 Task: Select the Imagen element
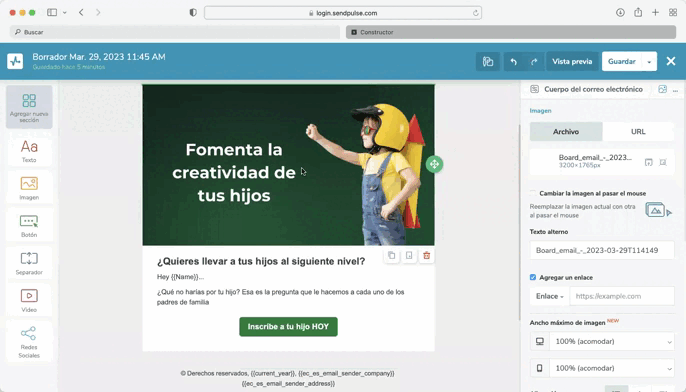click(29, 188)
